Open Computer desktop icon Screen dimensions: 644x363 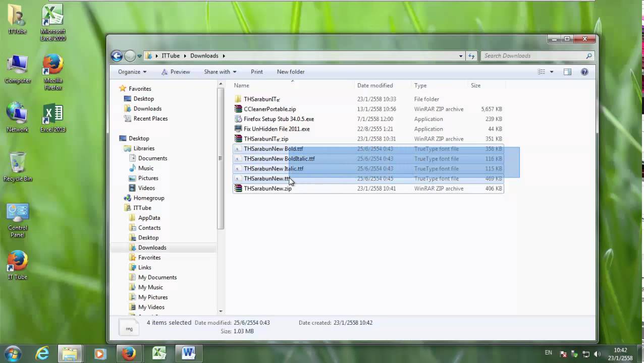click(18, 69)
